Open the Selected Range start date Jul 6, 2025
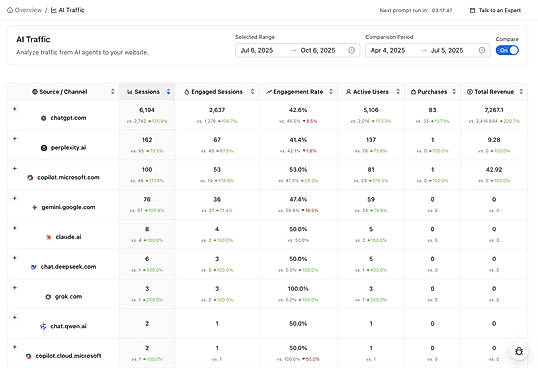This screenshot has height=368, width=538. pyautogui.click(x=257, y=50)
